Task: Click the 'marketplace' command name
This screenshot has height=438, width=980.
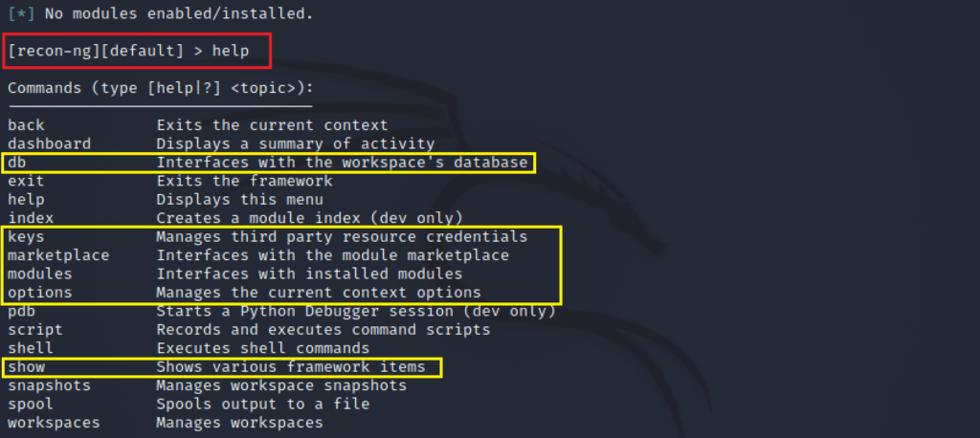Action: pyautogui.click(x=58, y=255)
